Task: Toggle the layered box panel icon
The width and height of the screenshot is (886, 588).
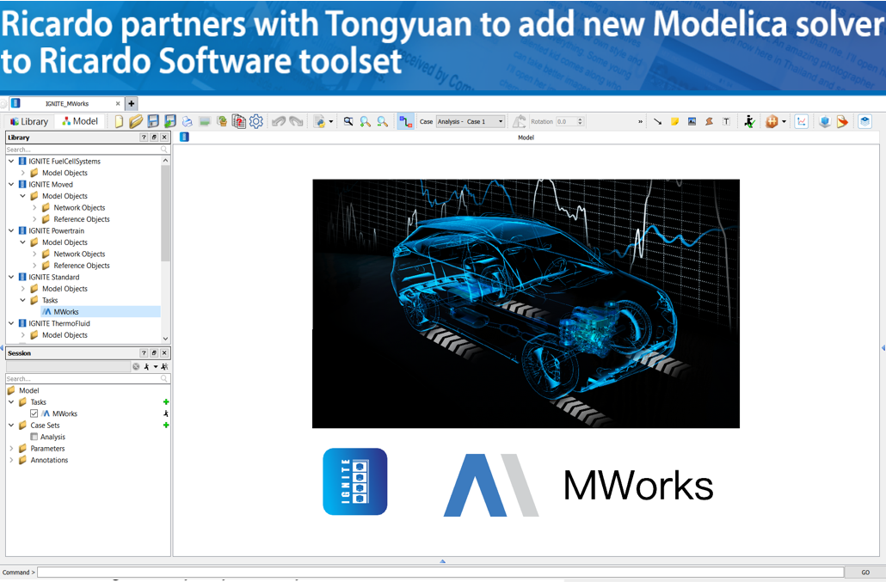Action: tap(864, 121)
